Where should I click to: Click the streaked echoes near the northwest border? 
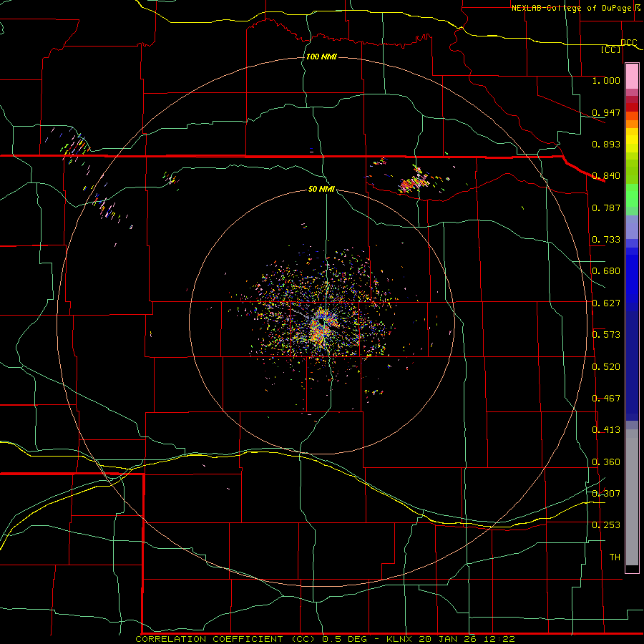click(76, 147)
